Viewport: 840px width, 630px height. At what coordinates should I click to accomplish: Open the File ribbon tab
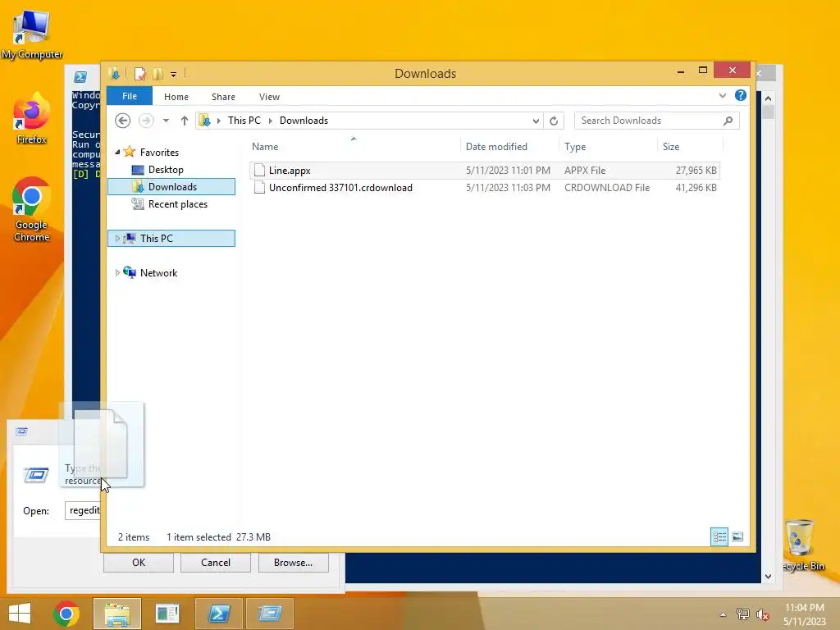[x=130, y=97]
